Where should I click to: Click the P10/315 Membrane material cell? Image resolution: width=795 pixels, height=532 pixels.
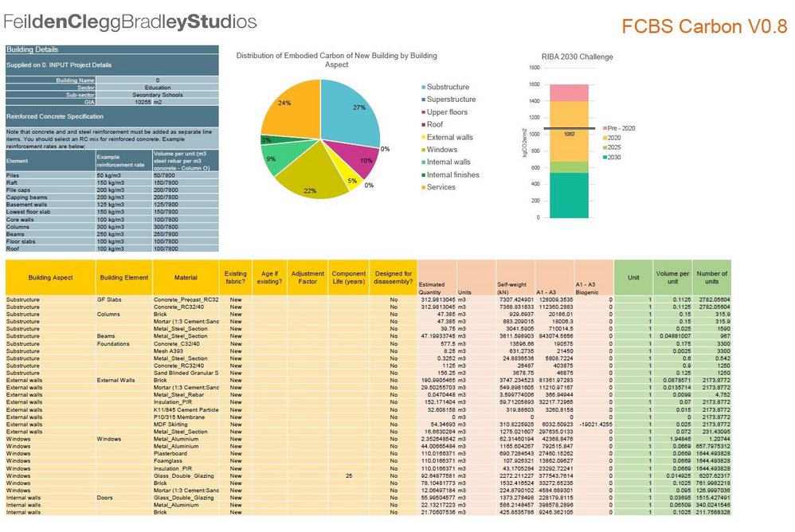click(186, 417)
